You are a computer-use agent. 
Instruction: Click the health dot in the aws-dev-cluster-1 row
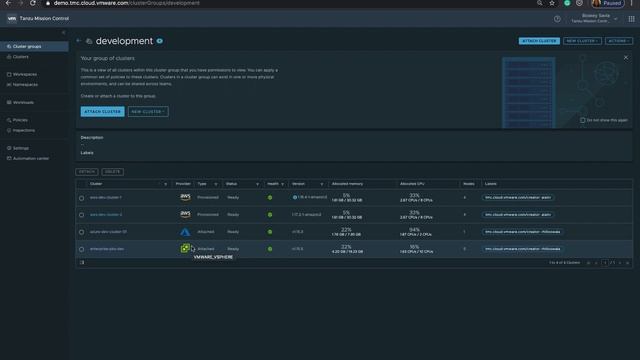(270, 198)
